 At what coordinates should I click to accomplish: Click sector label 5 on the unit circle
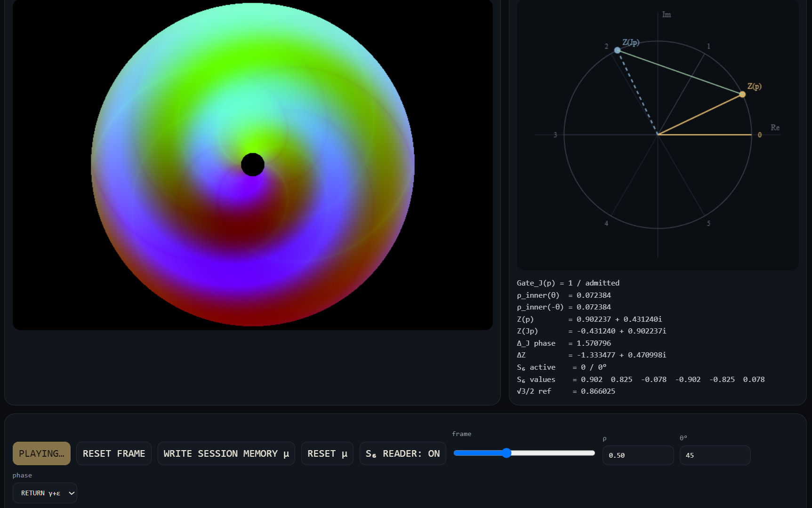[708, 223]
